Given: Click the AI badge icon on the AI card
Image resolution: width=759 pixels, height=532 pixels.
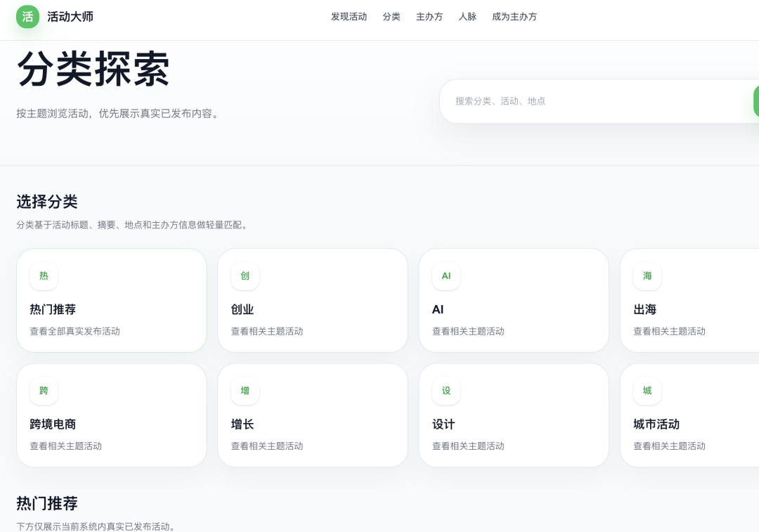Looking at the screenshot, I should (x=446, y=276).
